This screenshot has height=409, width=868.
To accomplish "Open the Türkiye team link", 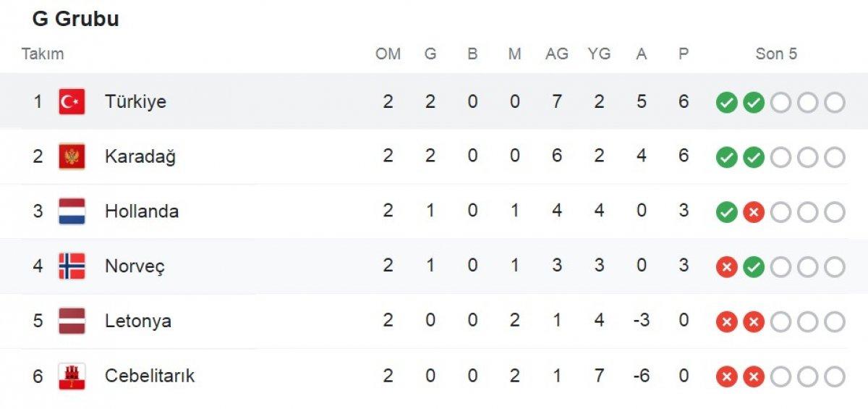I will pos(135,101).
